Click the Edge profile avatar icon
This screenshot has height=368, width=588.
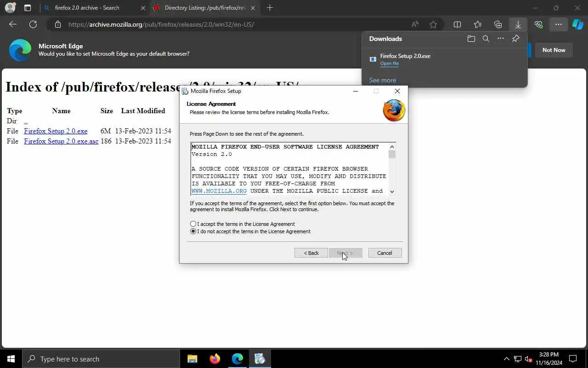[x=10, y=8]
